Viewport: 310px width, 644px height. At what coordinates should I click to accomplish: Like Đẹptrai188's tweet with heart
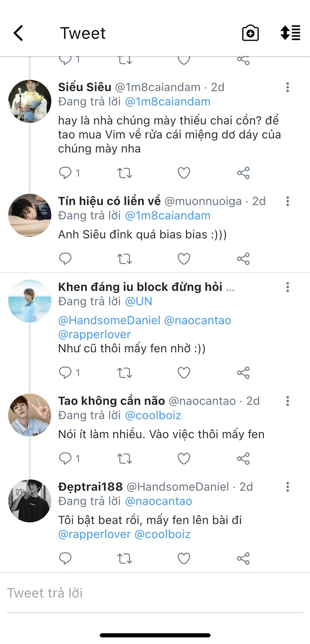(184, 558)
